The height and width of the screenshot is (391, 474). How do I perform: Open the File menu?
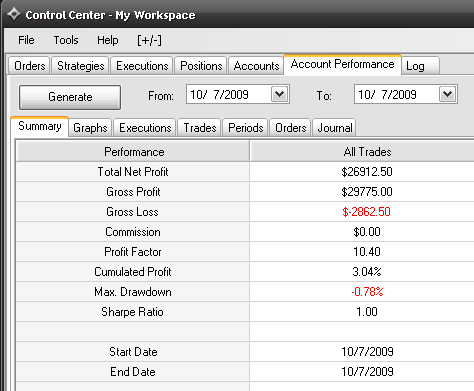pos(26,40)
